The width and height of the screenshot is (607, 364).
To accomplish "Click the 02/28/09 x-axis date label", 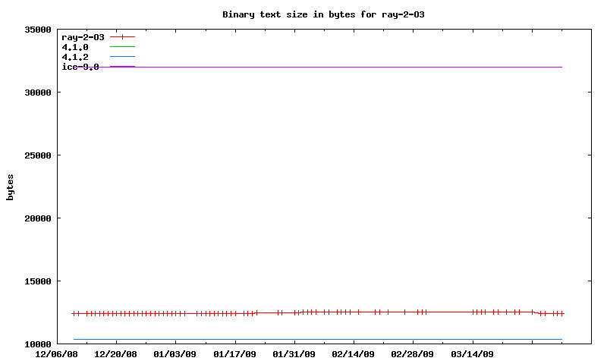I will pyautogui.click(x=412, y=354).
